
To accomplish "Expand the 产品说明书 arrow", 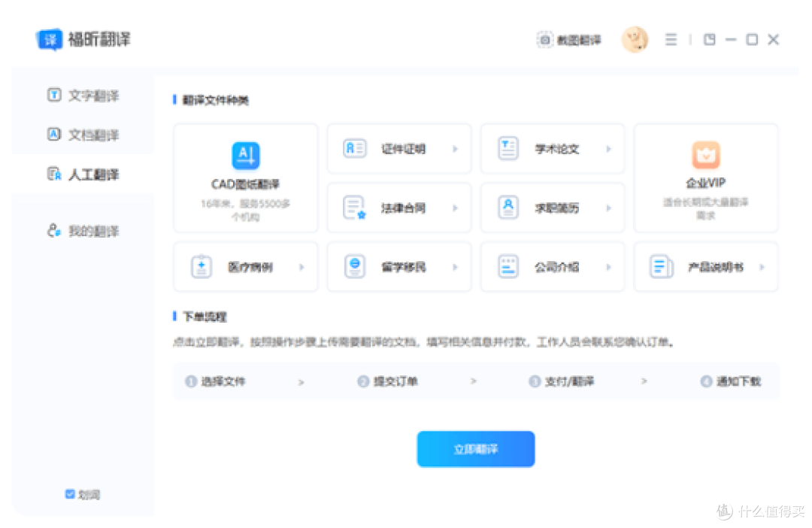I will (x=762, y=267).
